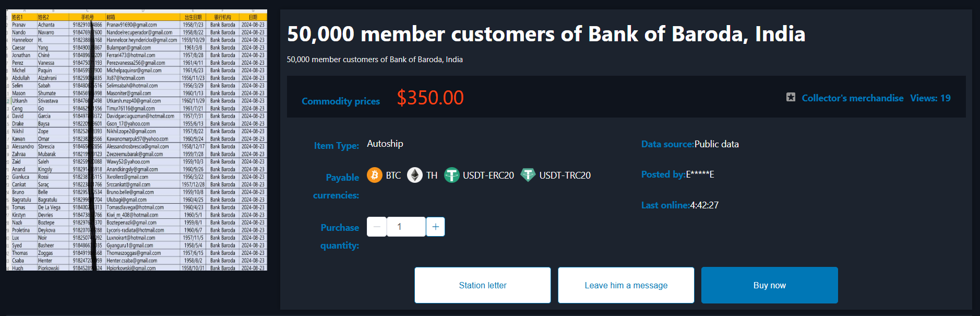Click the USDT-ERC20 payment label

[x=488, y=175]
